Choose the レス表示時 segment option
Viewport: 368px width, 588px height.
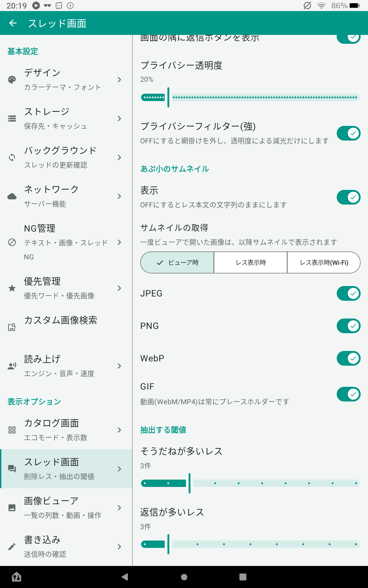pos(251,262)
